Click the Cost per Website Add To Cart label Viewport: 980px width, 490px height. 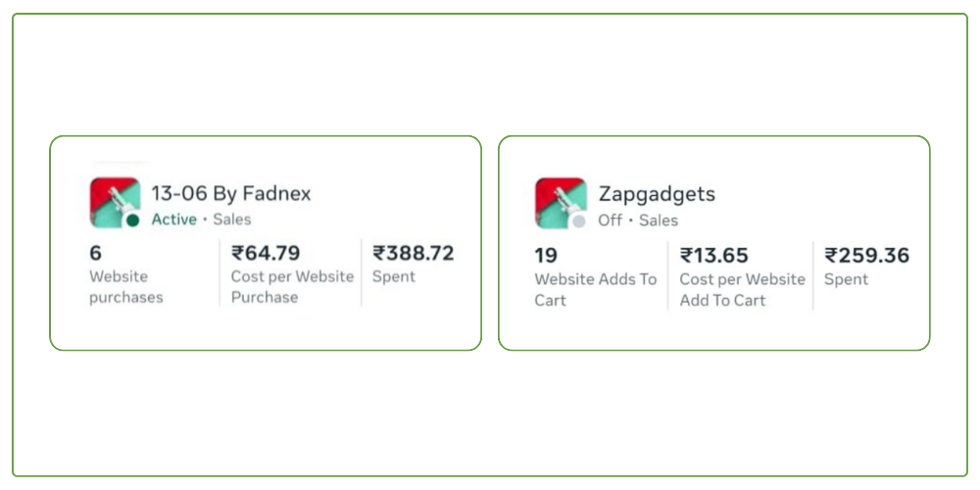742,289
